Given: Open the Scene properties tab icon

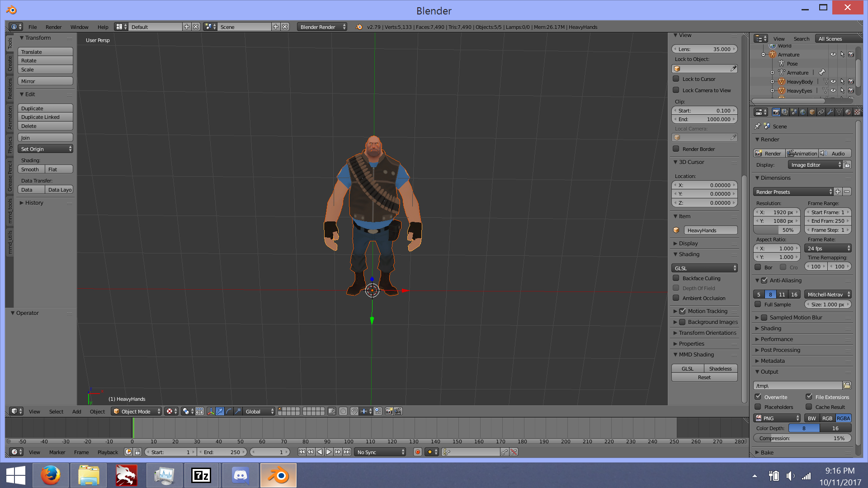Looking at the screenshot, I should pyautogui.click(x=794, y=112).
